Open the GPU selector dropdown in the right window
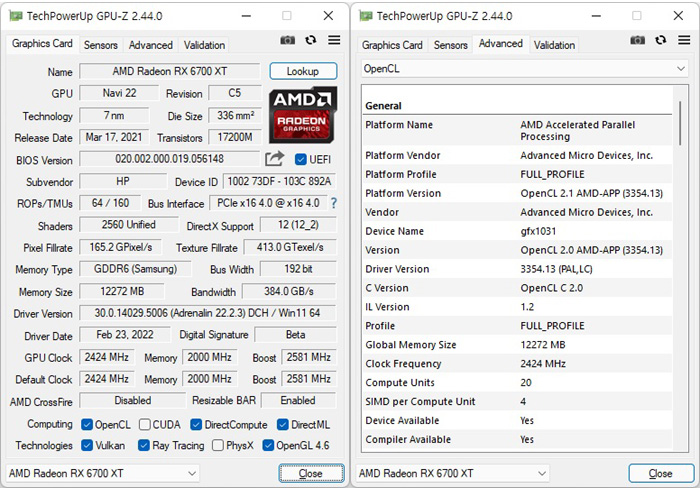This screenshot has width=700, height=491. pyautogui.click(x=453, y=473)
